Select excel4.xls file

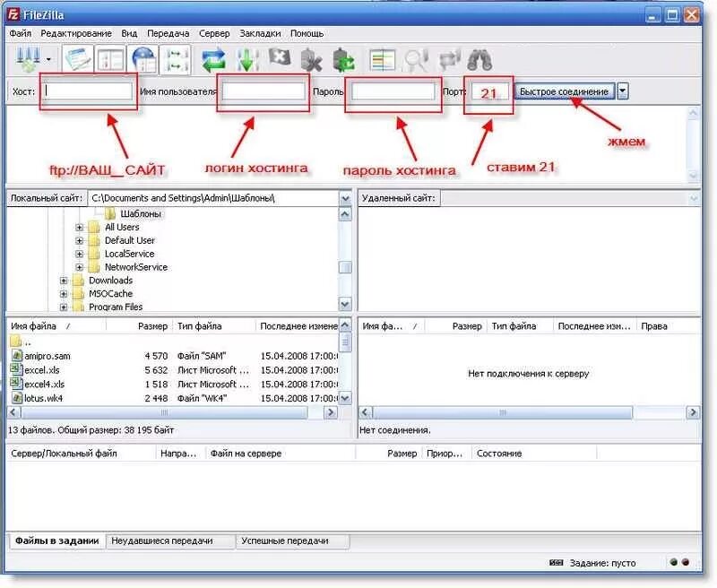pos(44,384)
